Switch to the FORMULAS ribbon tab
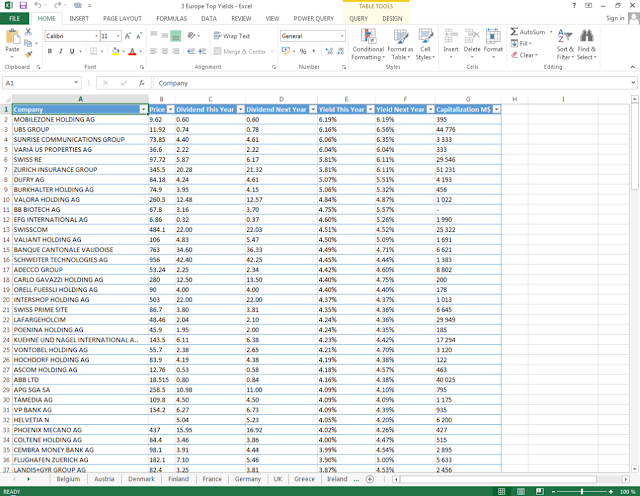 171,18
